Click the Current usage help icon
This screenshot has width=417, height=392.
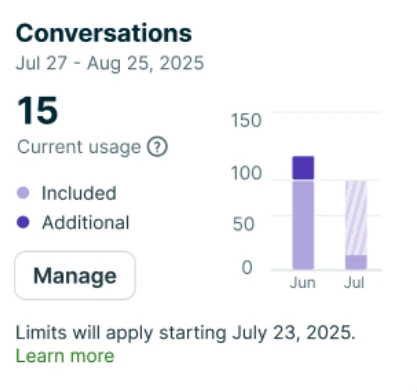coord(157,147)
